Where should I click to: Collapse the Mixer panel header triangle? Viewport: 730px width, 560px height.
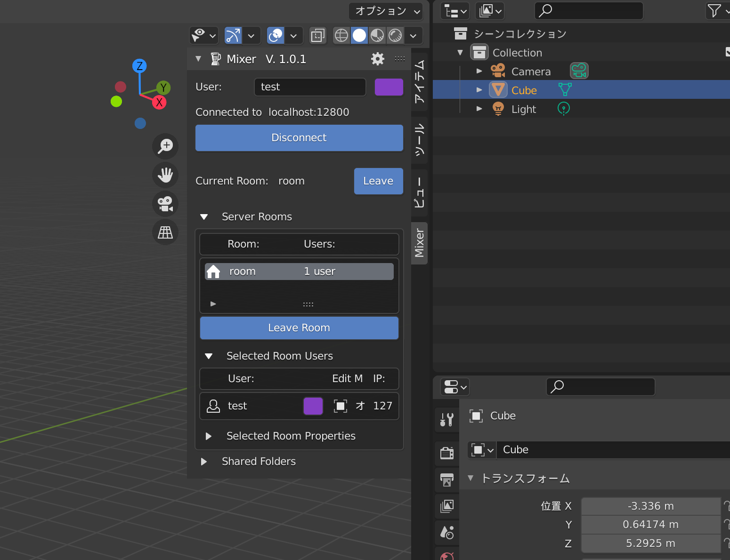[198, 59]
